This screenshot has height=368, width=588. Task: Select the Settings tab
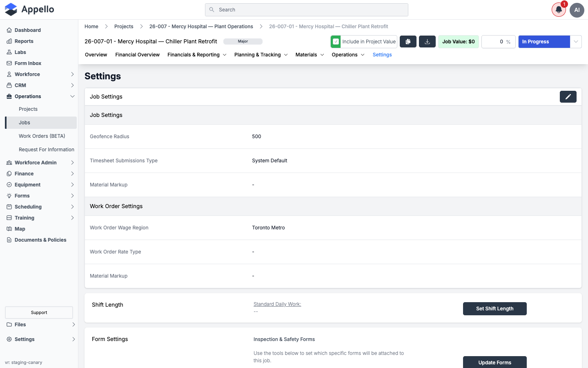(382, 55)
